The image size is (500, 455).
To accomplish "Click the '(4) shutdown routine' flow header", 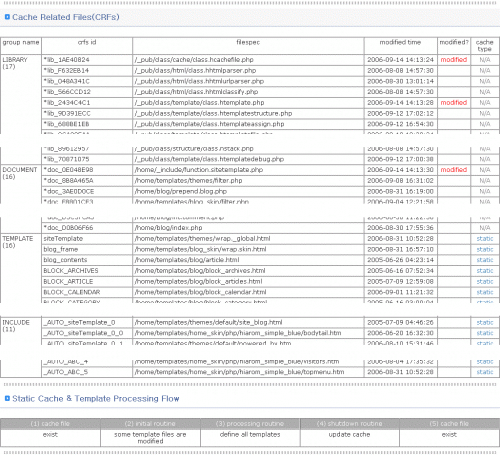I will [349, 424].
